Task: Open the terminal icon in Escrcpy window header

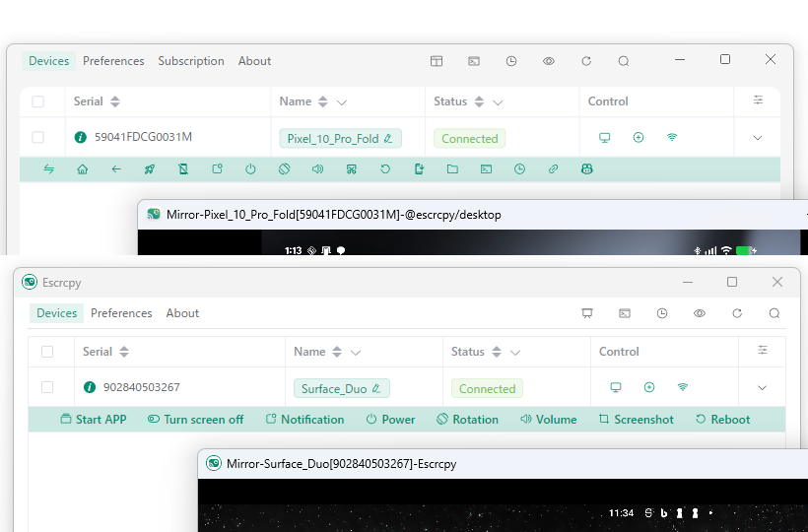Action: coord(625,313)
